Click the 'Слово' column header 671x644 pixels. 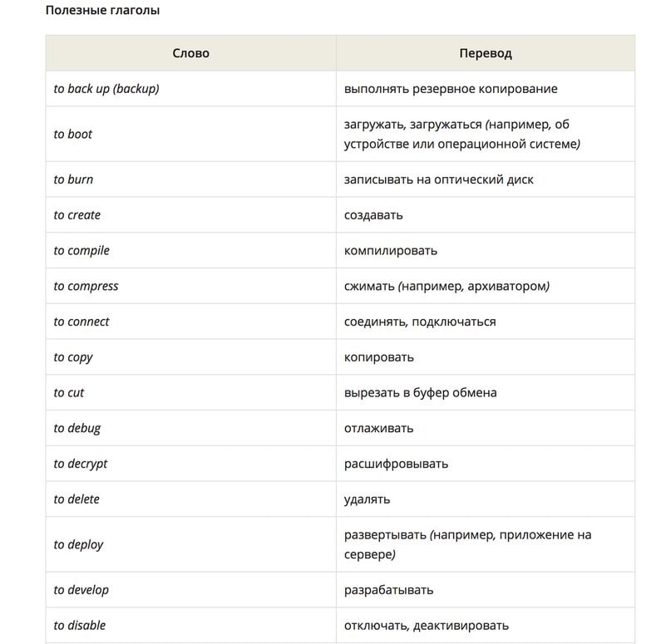[x=191, y=53]
